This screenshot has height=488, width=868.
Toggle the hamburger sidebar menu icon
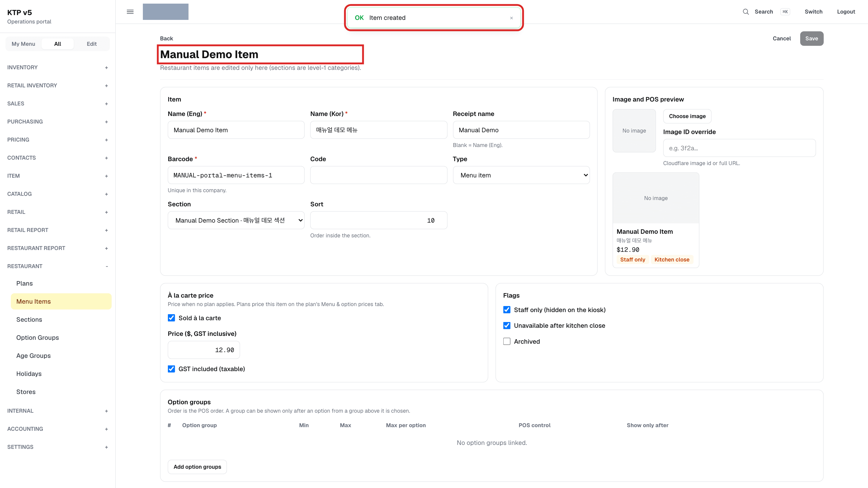click(x=130, y=12)
